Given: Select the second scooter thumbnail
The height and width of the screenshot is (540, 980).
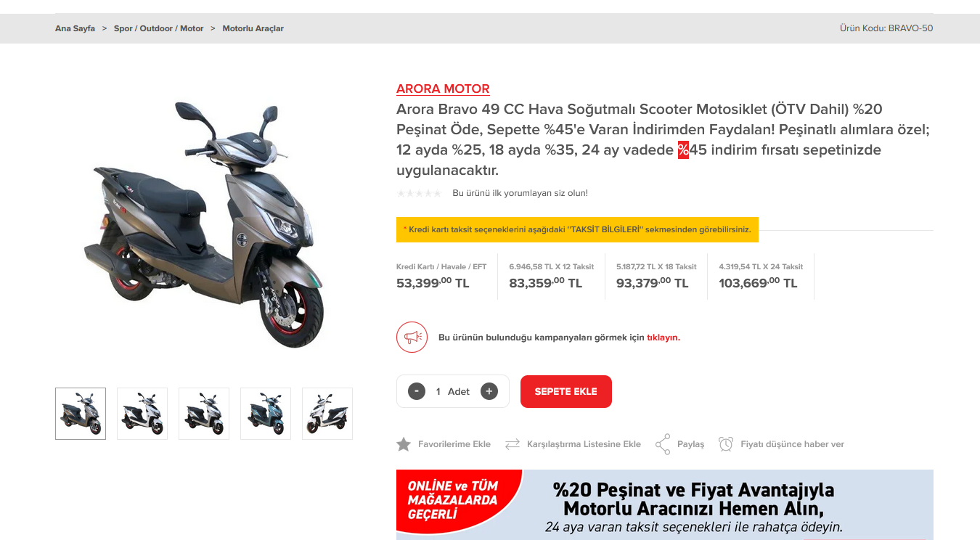Looking at the screenshot, I should click(x=142, y=414).
